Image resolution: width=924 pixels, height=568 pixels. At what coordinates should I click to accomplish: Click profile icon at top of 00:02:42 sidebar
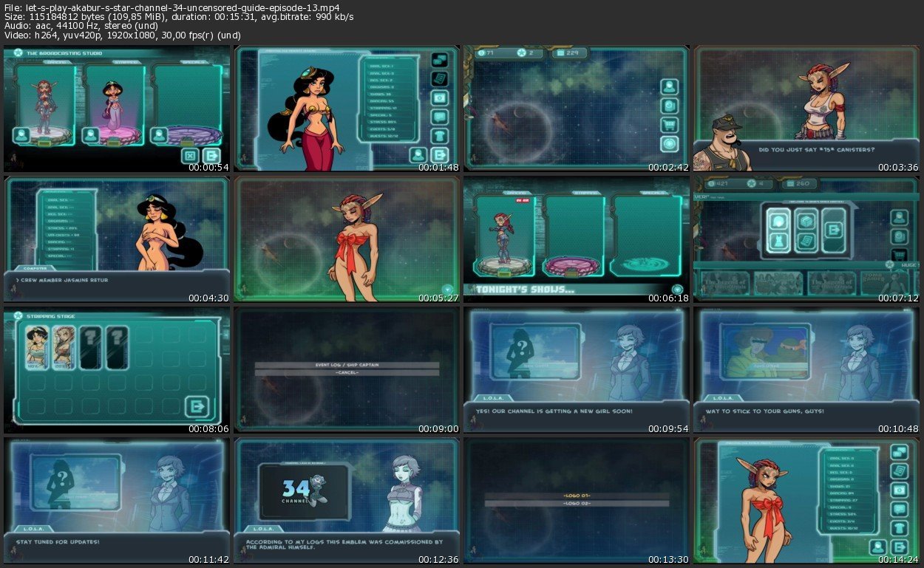click(x=670, y=86)
